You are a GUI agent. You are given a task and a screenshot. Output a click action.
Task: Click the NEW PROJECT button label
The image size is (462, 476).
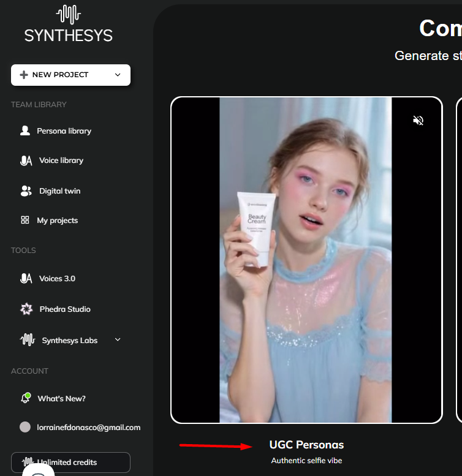60,75
